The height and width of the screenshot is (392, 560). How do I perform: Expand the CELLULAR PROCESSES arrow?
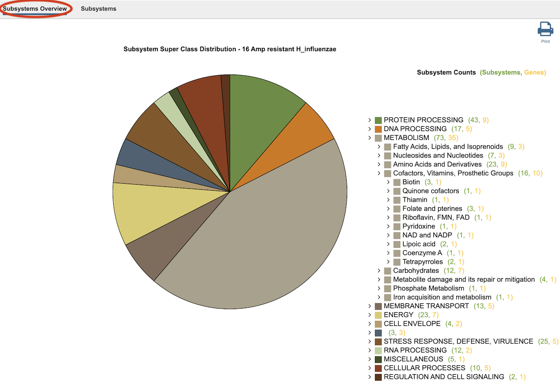pyautogui.click(x=369, y=368)
